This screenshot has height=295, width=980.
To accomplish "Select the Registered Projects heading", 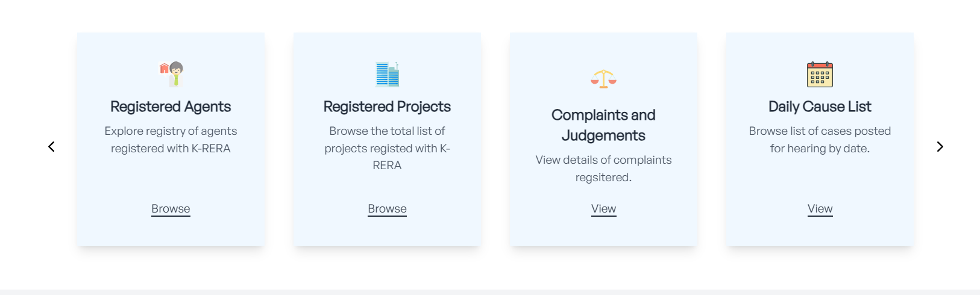I will [x=387, y=107].
